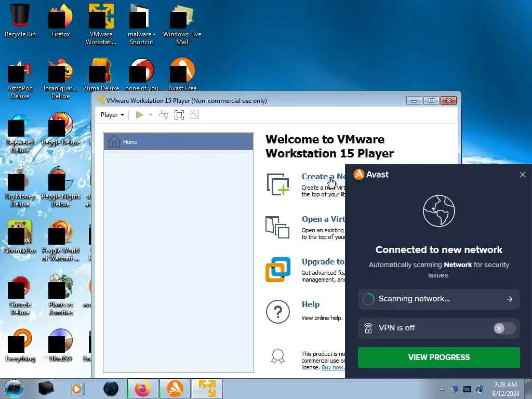Maximize the VMware Workstation Player window

tap(431, 101)
